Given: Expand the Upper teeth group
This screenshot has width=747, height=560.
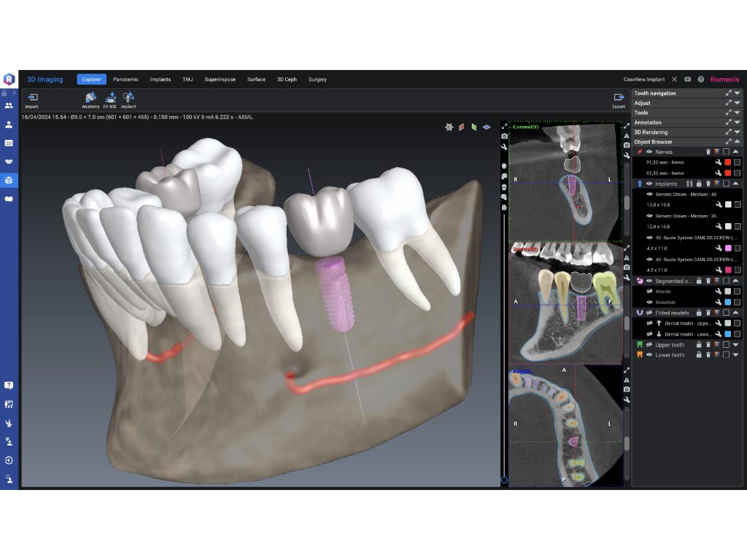Looking at the screenshot, I should [x=736, y=344].
